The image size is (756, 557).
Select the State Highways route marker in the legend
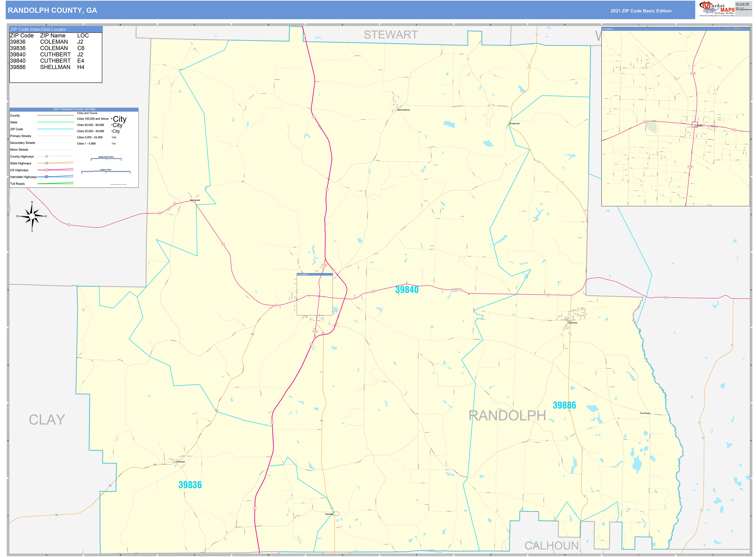[x=46, y=163]
